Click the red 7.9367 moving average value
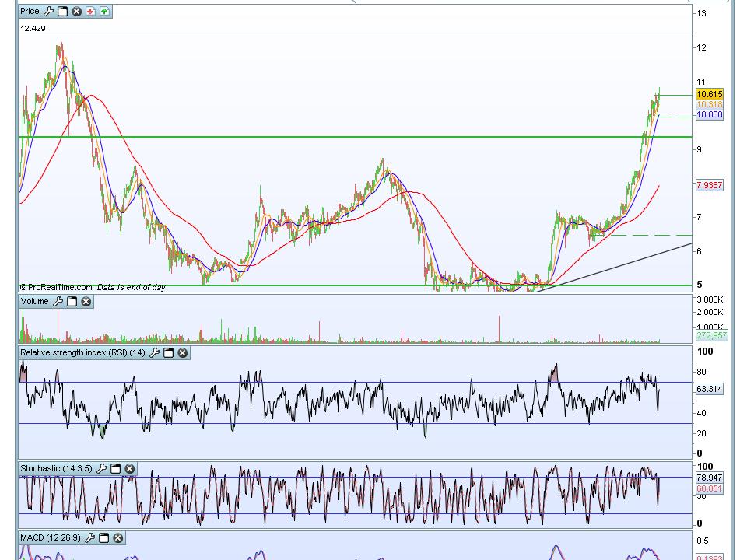The width and height of the screenshot is (747, 560). (x=710, y=185)
